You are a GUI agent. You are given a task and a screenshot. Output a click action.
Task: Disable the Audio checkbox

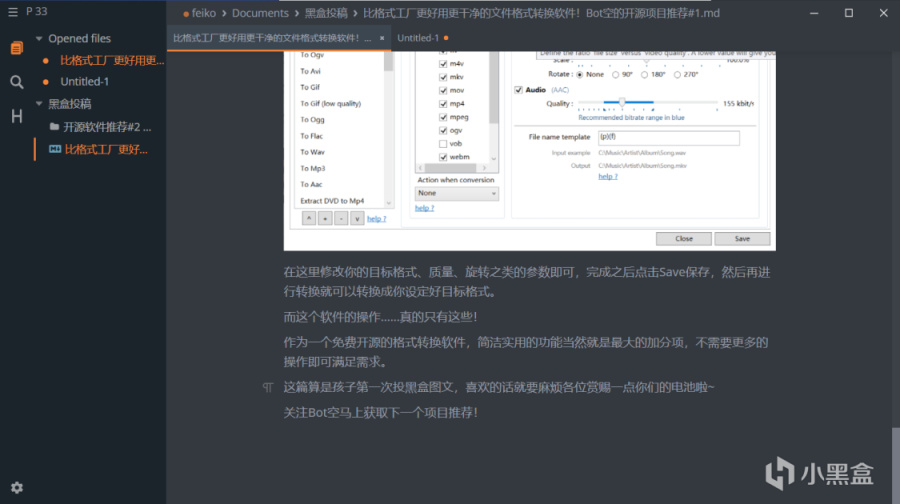(x=518, y=90)
